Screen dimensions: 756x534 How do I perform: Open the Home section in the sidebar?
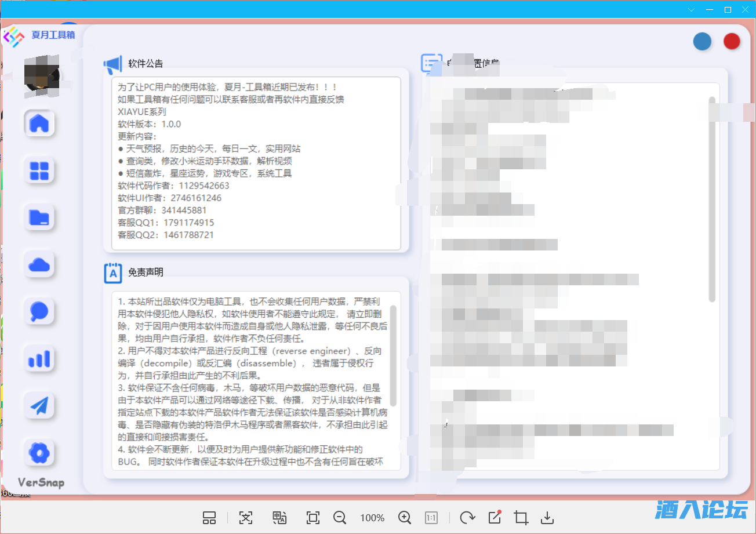pyautogui.click(x=39, y=123)
